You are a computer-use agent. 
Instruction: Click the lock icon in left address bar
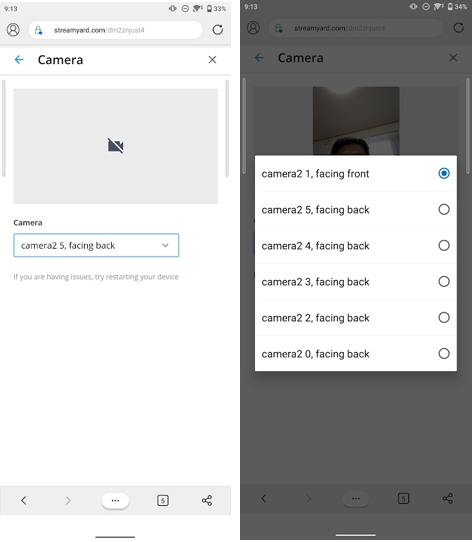[38, 30]
